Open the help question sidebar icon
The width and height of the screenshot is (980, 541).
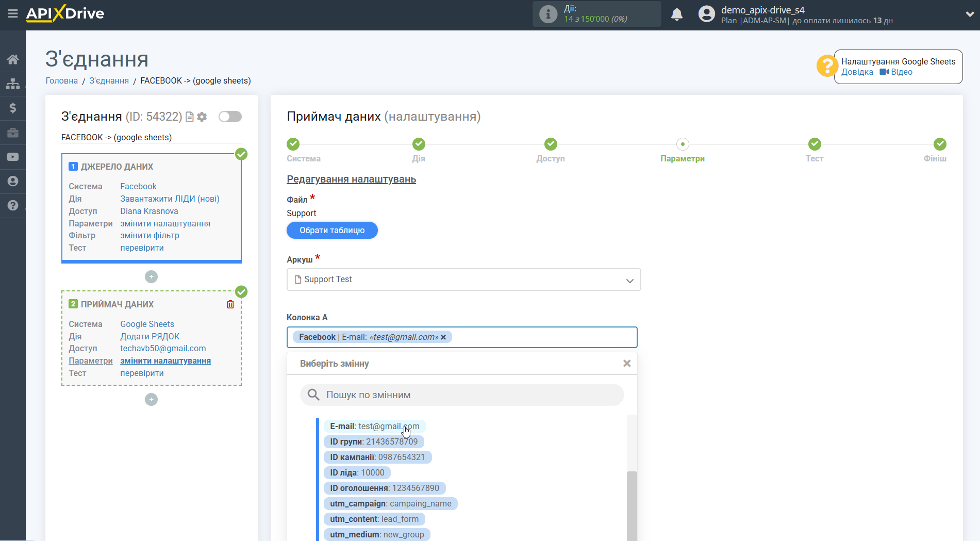click(13, 205)
